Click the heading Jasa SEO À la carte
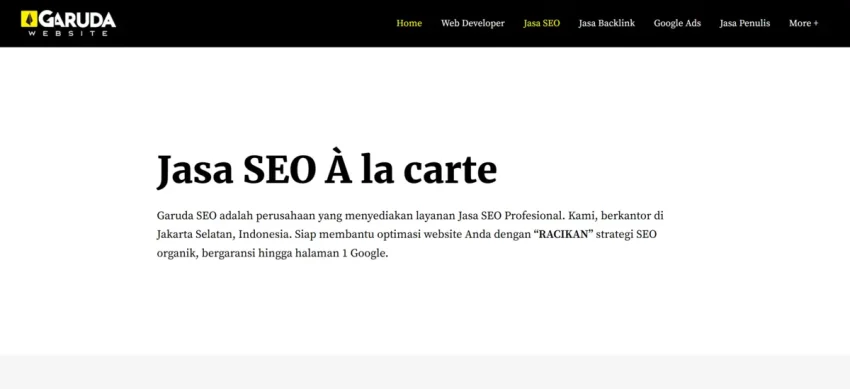This screenshot has width=850, height=389. click(x=327, y=170)
